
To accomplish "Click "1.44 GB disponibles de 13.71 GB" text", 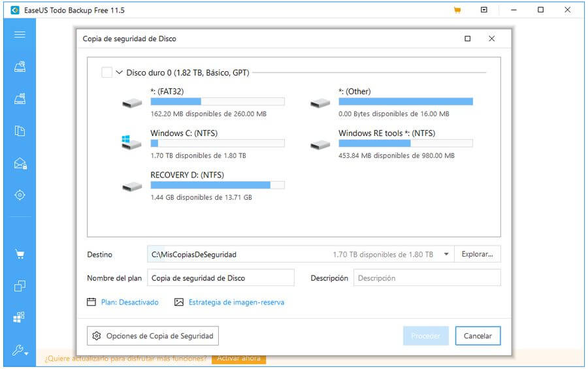I will tap(201, 197).
